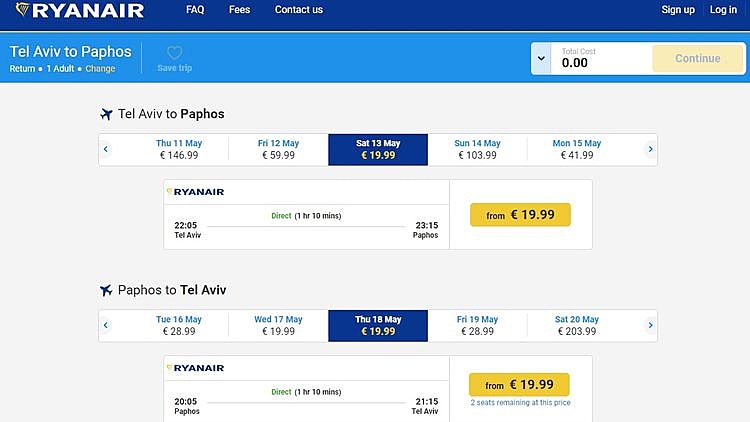Open the Fees menu item
This screenshot has height=422, width=750.
[x=240, y=10]
